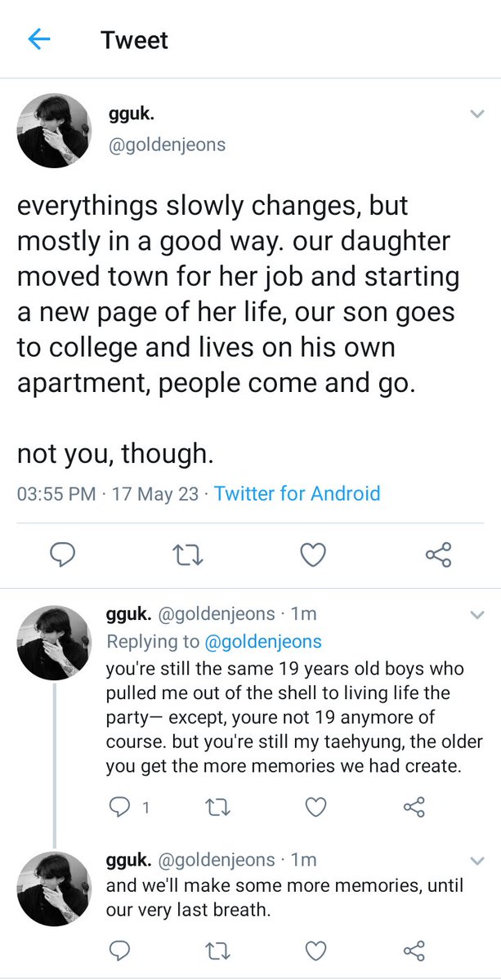This screenshot has width=501, height=980.
Task: Tap the @goldenjeons handle under gguk.
Action: coord(166,145)
